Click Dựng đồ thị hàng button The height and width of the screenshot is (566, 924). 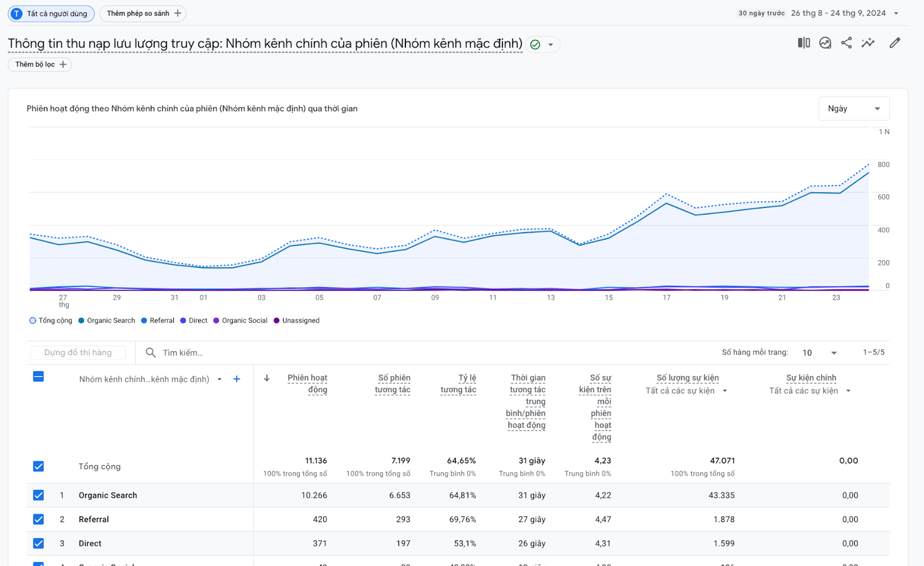tap(78, 352)
